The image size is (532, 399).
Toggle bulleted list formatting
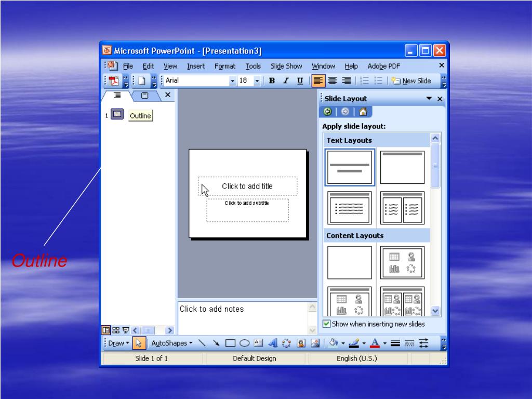[x=378, y=81]
